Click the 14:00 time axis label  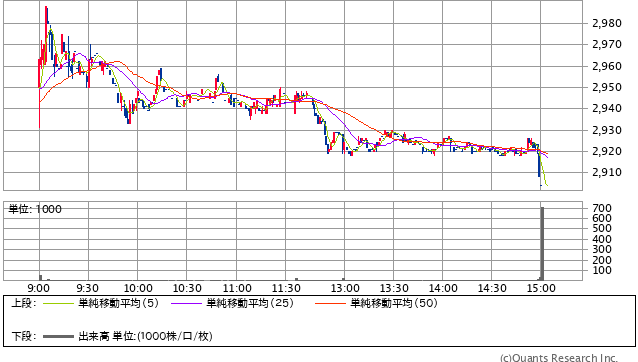pyautogui.click(x=443, y=288)
